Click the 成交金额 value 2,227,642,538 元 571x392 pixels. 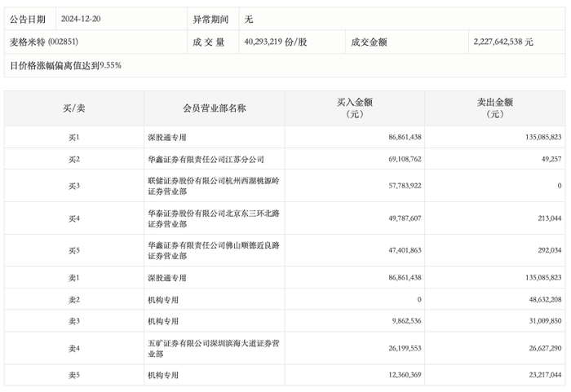click(x=503, y=42)
